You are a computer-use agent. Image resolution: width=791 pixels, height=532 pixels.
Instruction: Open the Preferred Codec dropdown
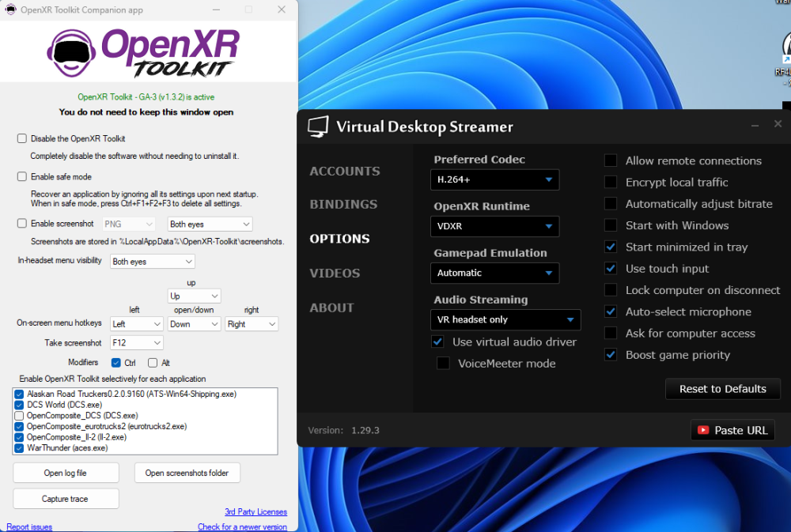[x=495, y=179]
